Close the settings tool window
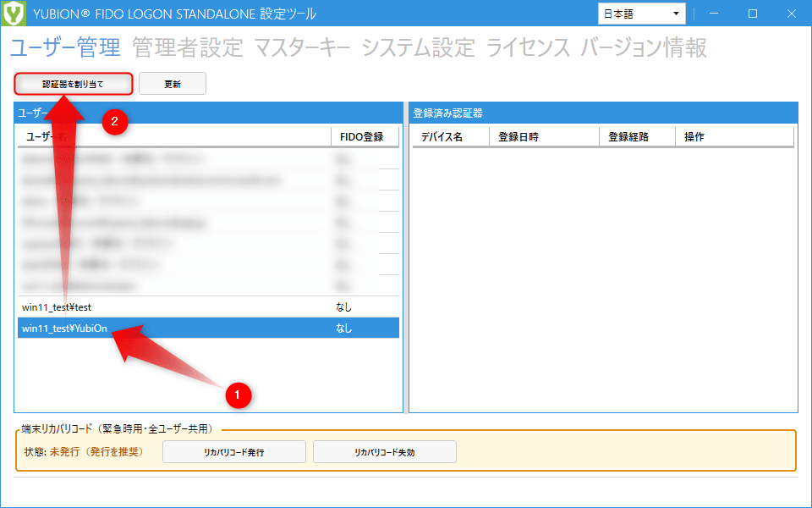The width and height of the screenshot is (812, 508). [x=792, y=14]
